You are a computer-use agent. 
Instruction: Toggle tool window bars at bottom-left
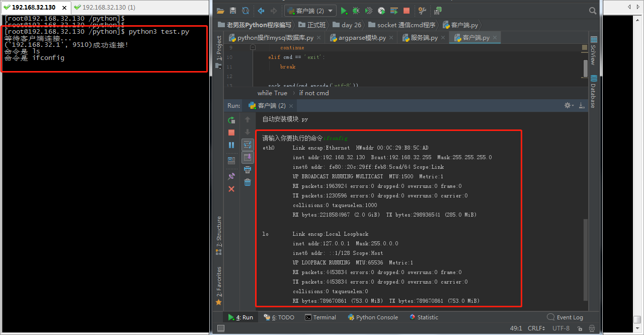pos(220,328)
